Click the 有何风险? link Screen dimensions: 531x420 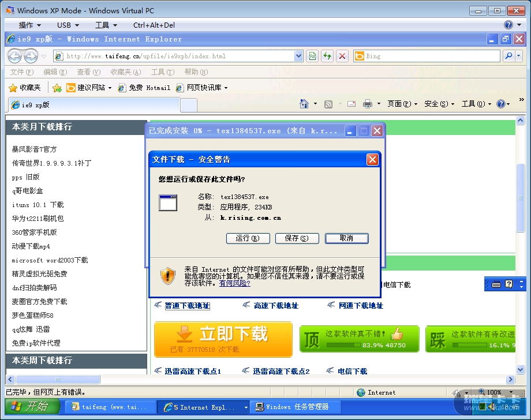235,283
